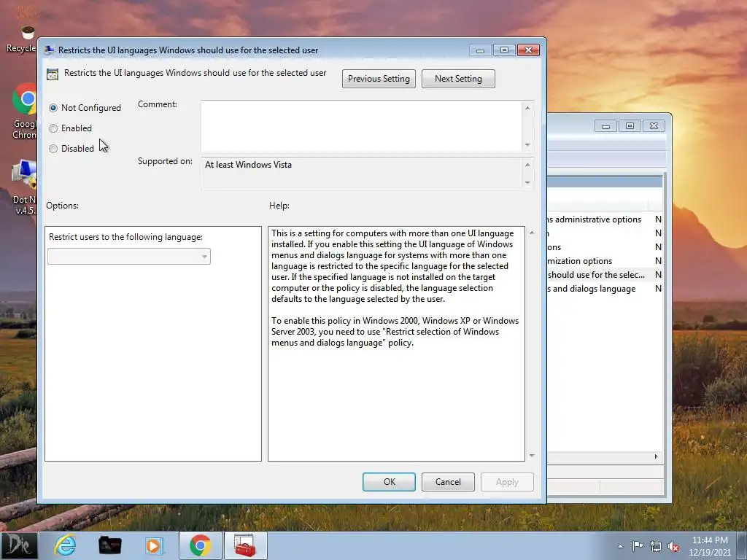
Task: Select 'and dialogs language' row in background window
Action: [x=605, y=289]
